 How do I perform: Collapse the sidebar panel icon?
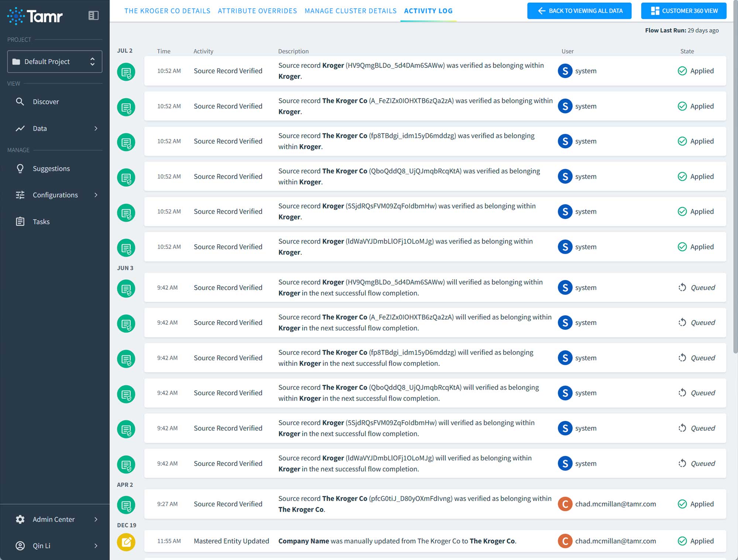(x=93, y=15)
